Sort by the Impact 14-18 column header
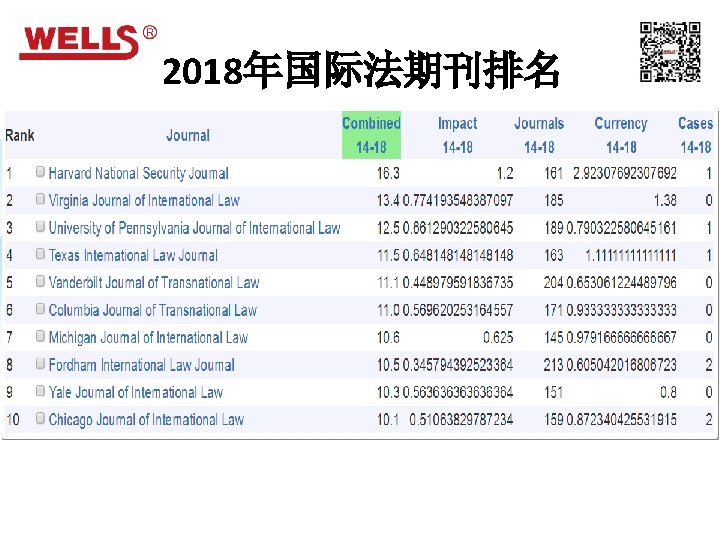Viewport: 720px width, 540px height. 457,135
